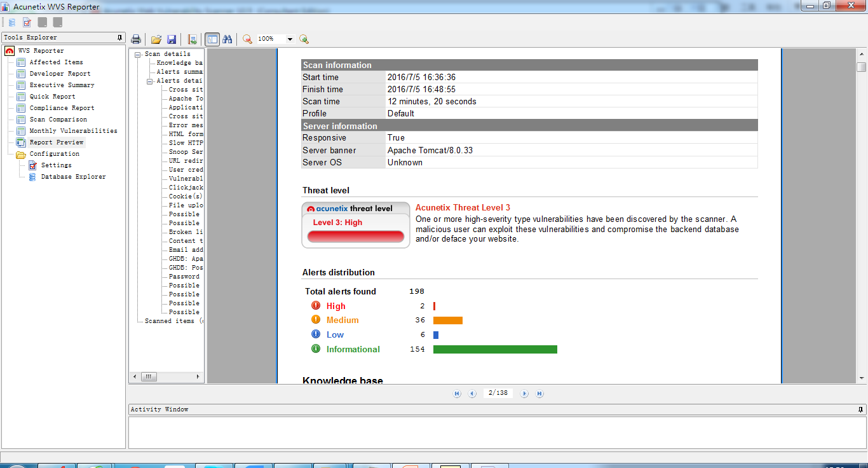Click the 2/138 page number field
The height and width of the screenshot is (468, 868).
[x=498, y=393]
